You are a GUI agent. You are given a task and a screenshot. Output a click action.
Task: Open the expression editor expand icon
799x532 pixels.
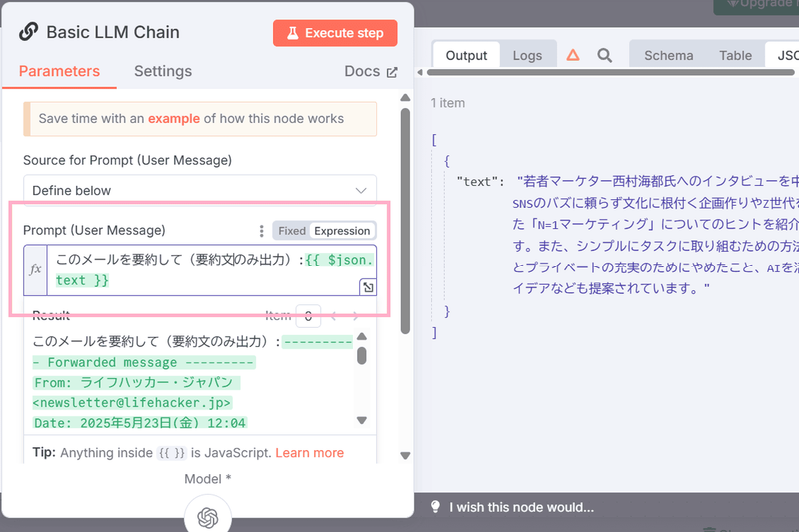click(368, 287)
